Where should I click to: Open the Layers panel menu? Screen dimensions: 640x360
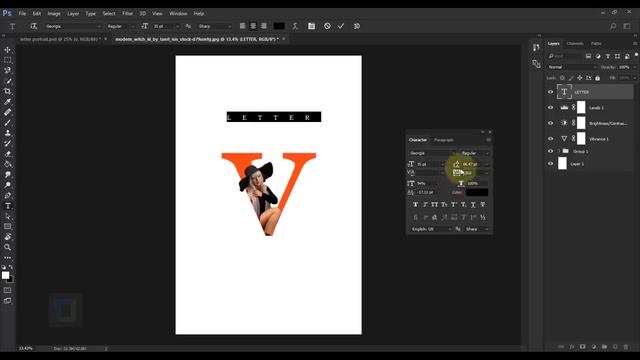[635, 43]
